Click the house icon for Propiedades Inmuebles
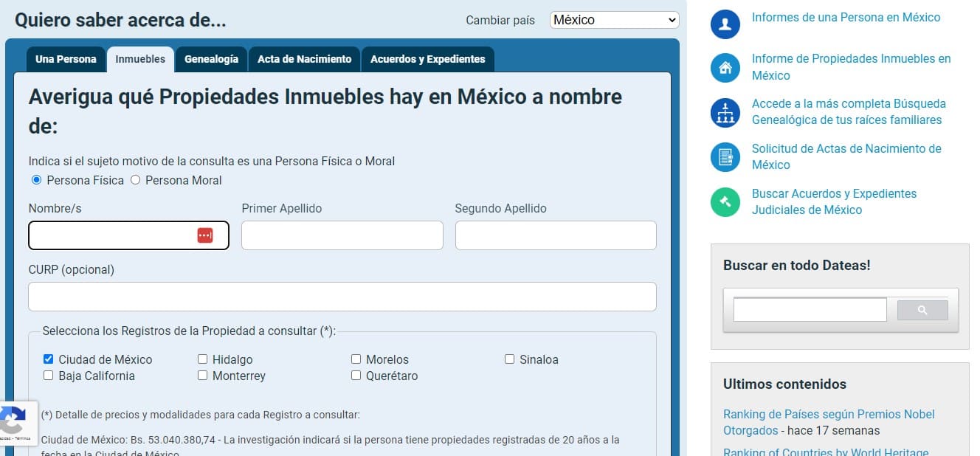This screenshot has height=456, width=980. pyautogui.click(x=724, y=68)
